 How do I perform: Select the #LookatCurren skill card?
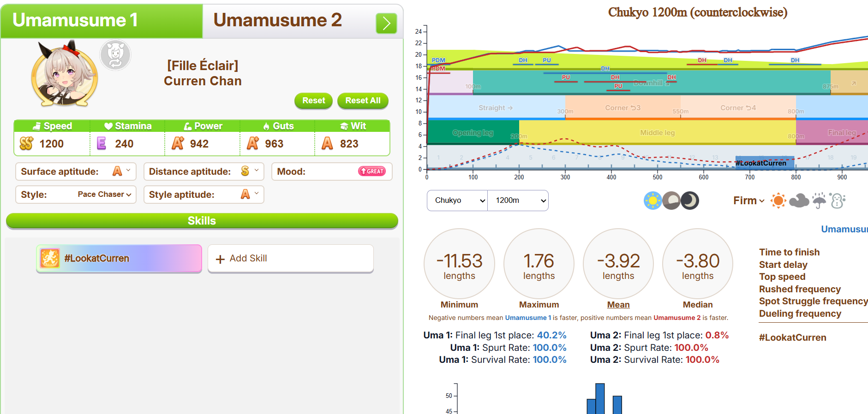119,259
